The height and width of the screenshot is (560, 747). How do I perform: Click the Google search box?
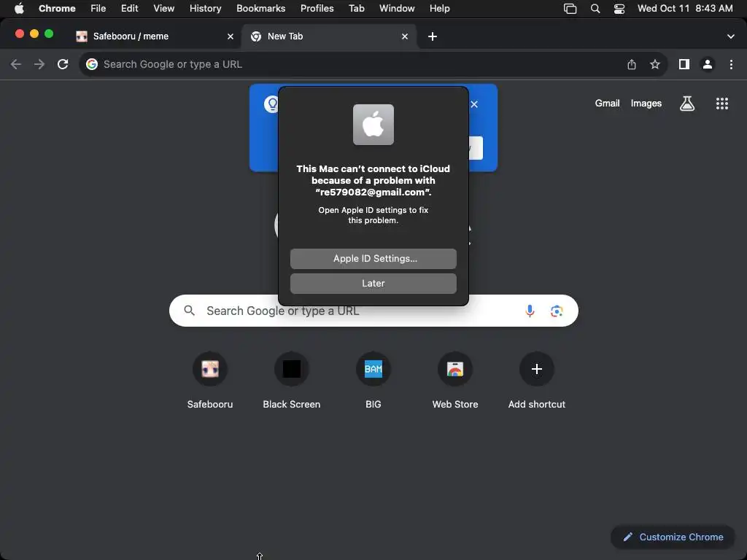(x=373, y=311)
